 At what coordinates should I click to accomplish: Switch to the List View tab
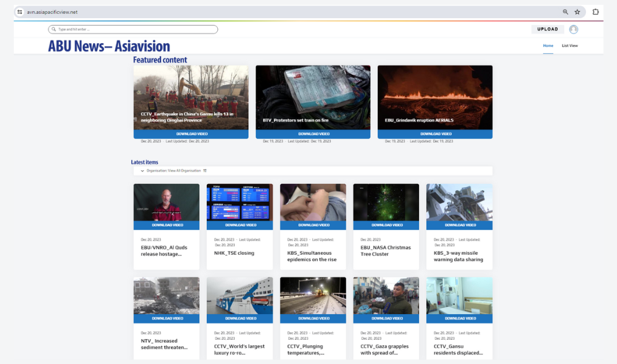click(x=570, y=46)
